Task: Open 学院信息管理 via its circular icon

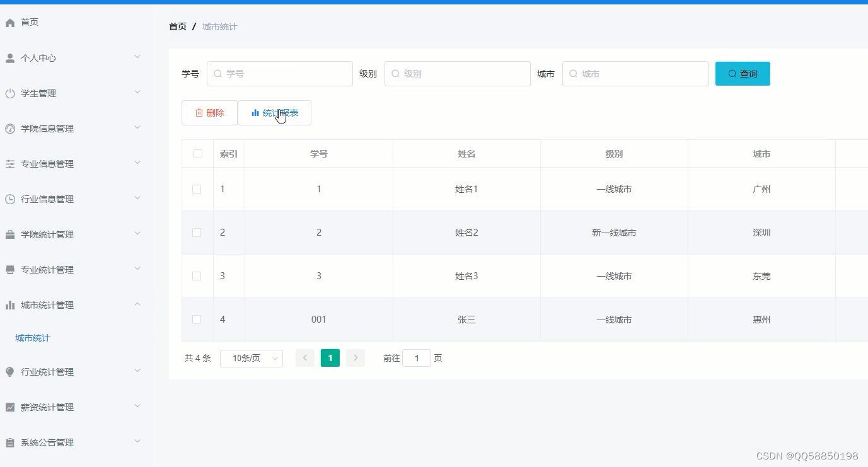Action: tap(10, 128)
